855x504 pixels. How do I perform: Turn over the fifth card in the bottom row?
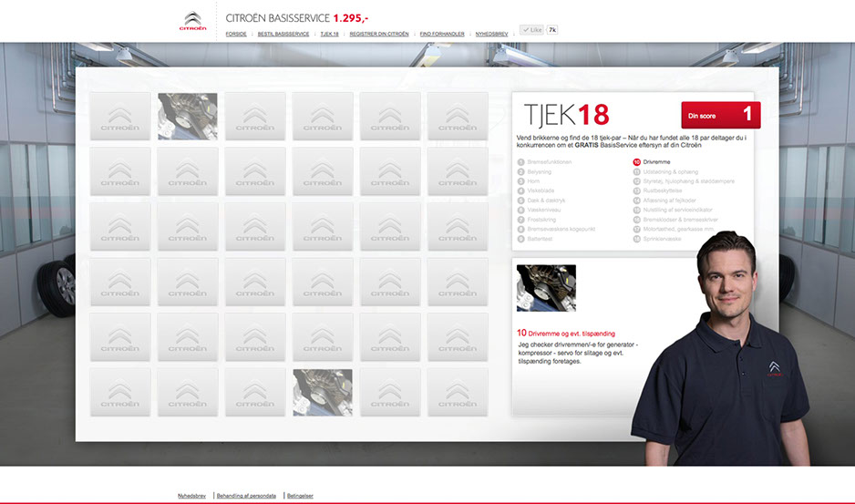(x=390, y=392)
